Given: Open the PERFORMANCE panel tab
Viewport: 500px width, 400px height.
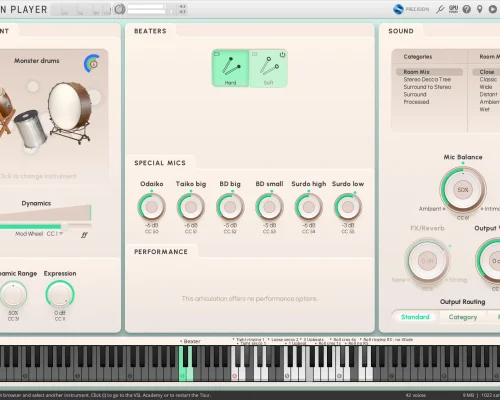Looking at the screenshot, I should click(x=161, y=252).
